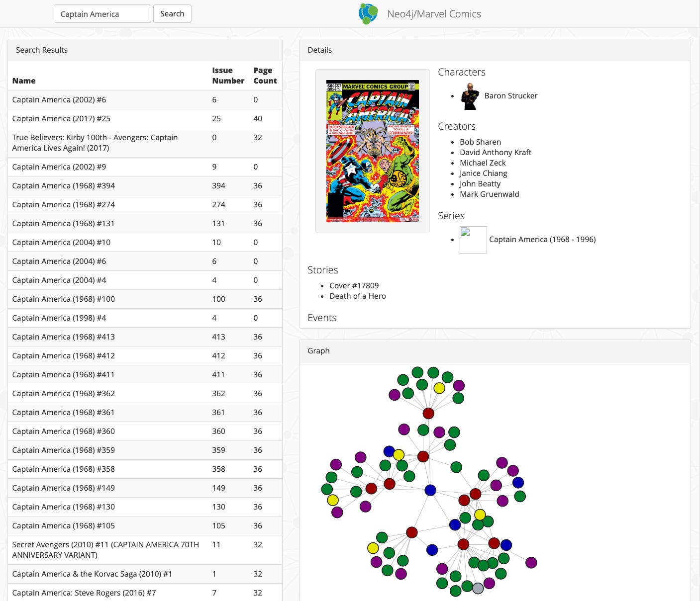Screen dimensions: 700x601
Task: Select row Captain America (1968) #105
Action: tap(145, 526)
